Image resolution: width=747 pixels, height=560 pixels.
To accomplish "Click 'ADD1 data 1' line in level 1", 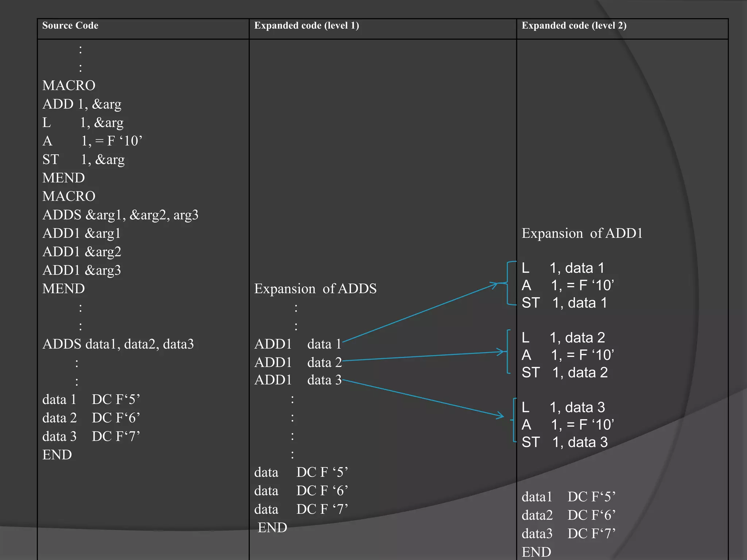I will (298, 344).
